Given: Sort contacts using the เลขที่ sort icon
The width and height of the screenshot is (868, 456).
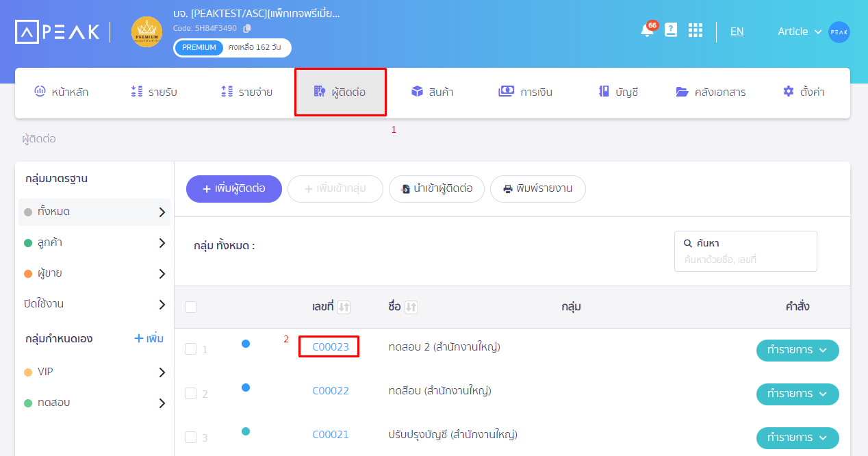Looking at the screenshot, I should (x=343, y=307).
